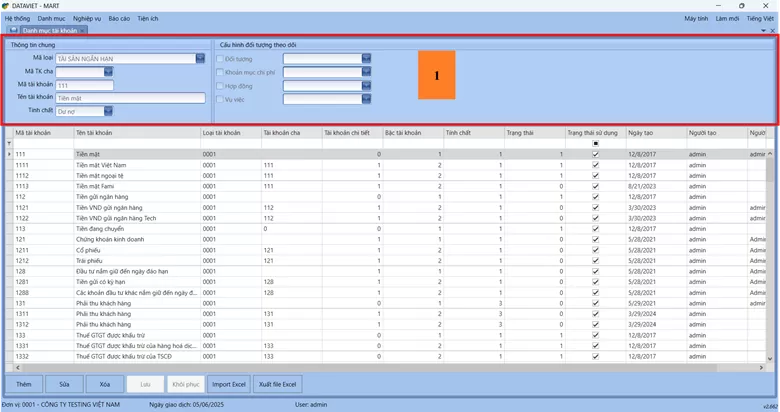
Task: Expand the Vụ việc combo box
Action: 367,99
